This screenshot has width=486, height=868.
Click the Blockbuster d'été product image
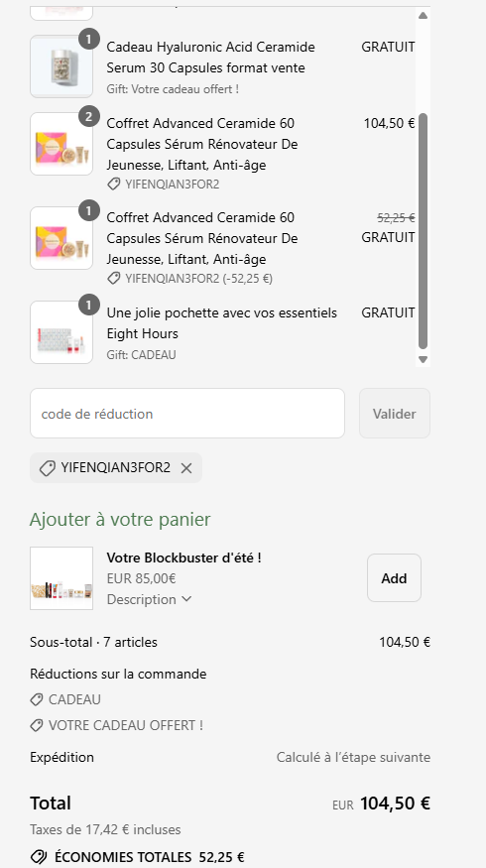point(61,578)
